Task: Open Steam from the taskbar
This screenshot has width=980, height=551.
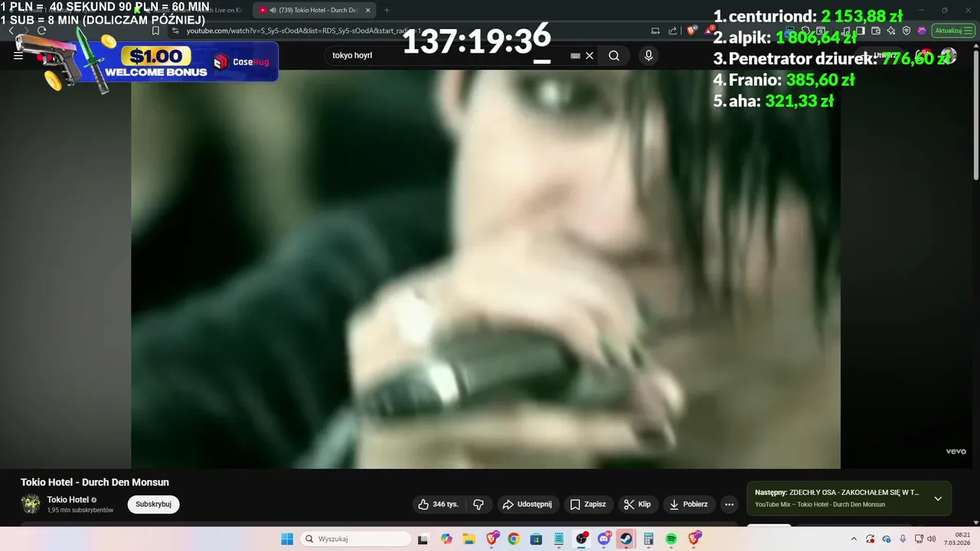Action: pos(626,539)
